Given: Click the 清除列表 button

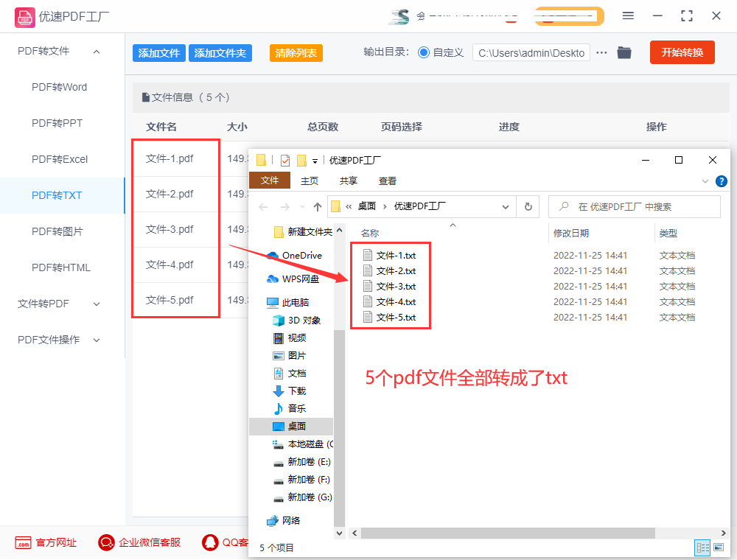Looking at the screenshot, I should 296,53.
